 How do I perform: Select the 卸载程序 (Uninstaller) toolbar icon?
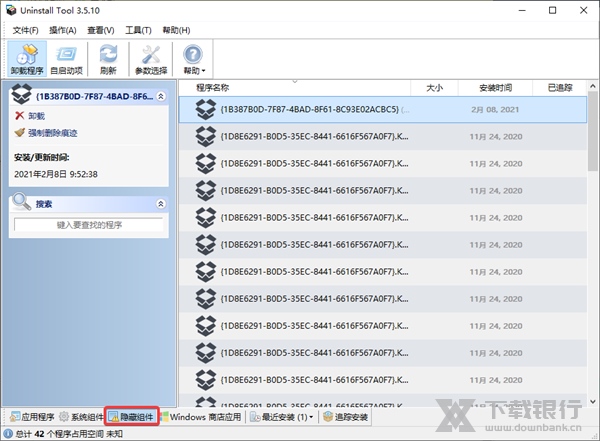pos(26,59)
